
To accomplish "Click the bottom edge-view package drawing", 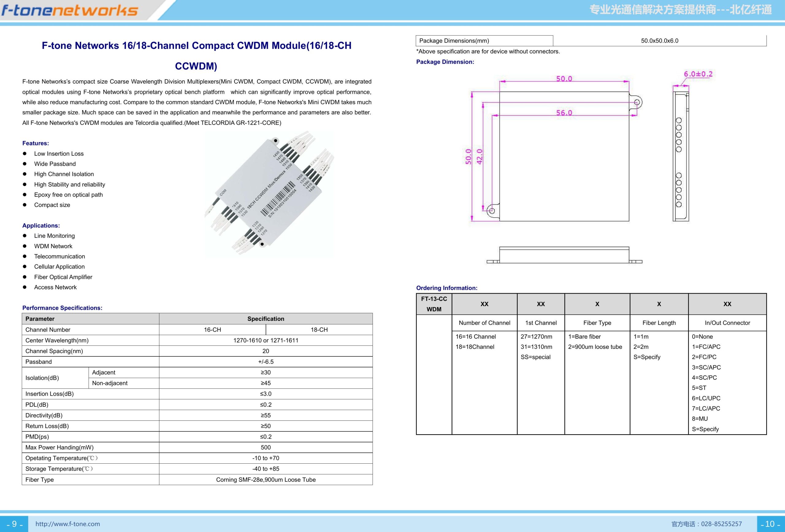I will tap(564, 255).
